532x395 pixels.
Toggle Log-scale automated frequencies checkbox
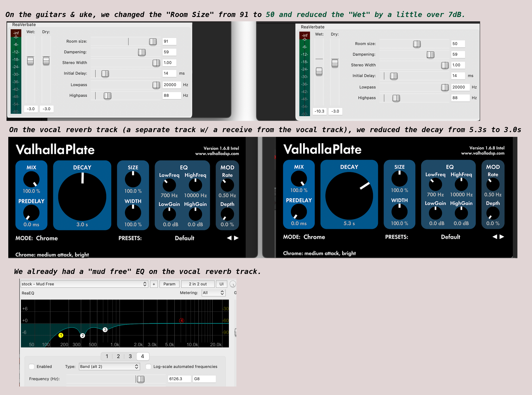coord(148,367)
